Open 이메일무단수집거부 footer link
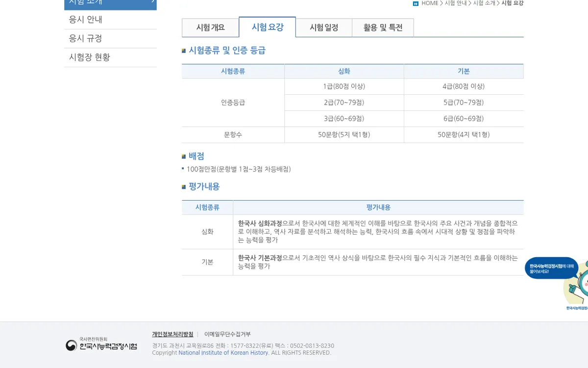Image resolution: width=588 pixels, height=368 pixels. (227, 334)
